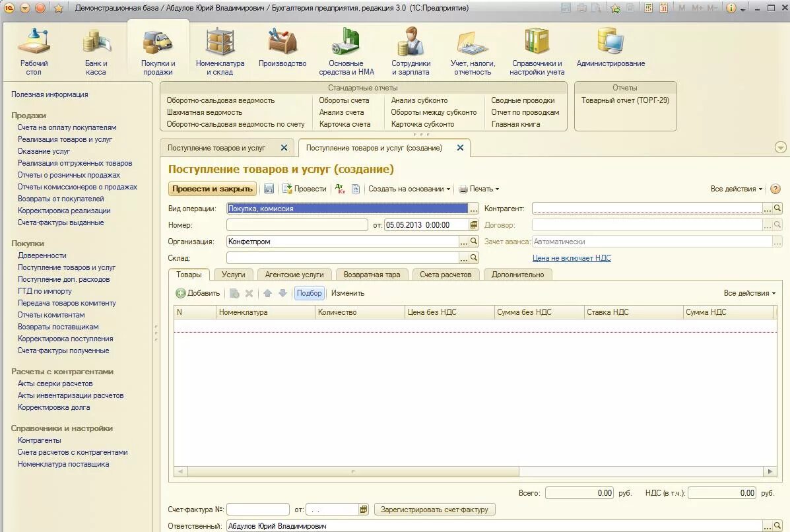The image size is (790, 532).
Task: Switch to the Услуги tab
Action: 233,275
